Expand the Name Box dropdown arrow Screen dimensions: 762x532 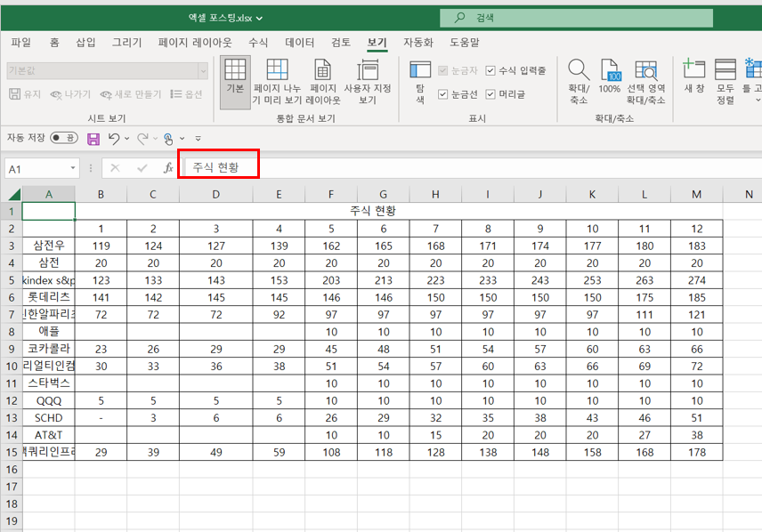coord(73,168)
